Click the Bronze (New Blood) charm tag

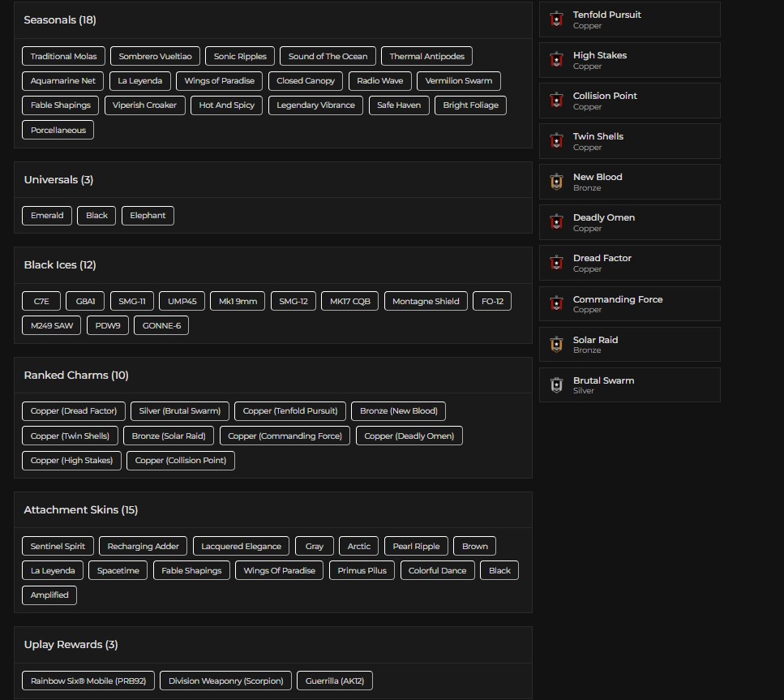pos(399,411)
